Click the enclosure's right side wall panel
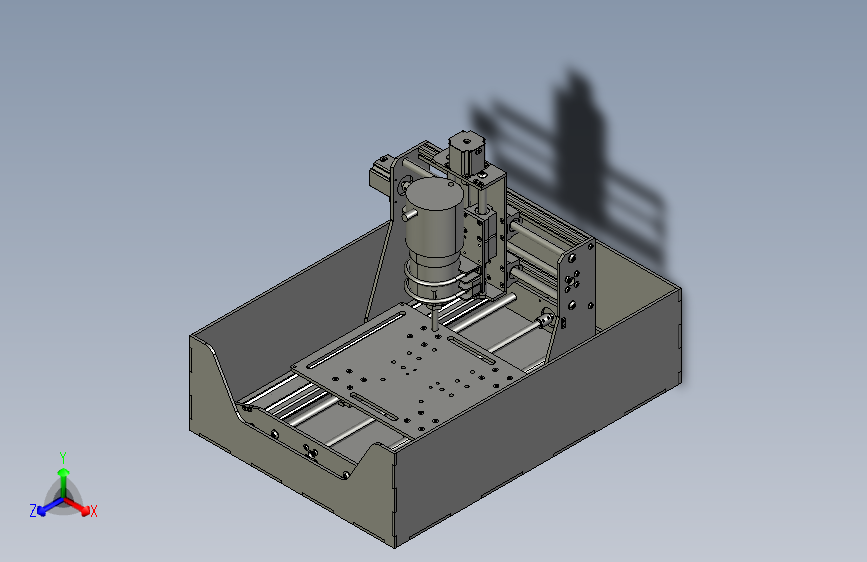The height and width of the screenshot is (562, 867). point(539,418)
